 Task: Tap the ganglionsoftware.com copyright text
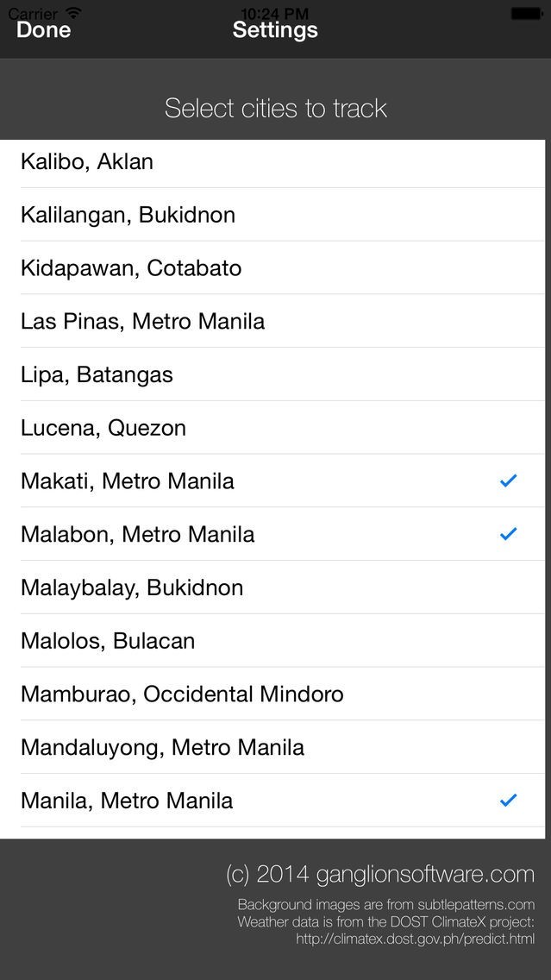coord(380,874)
